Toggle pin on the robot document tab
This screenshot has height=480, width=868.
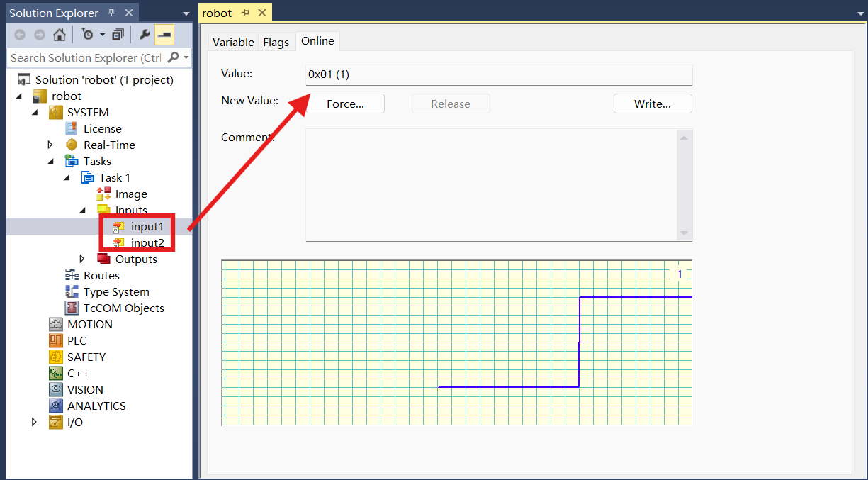tap(245, 13)
